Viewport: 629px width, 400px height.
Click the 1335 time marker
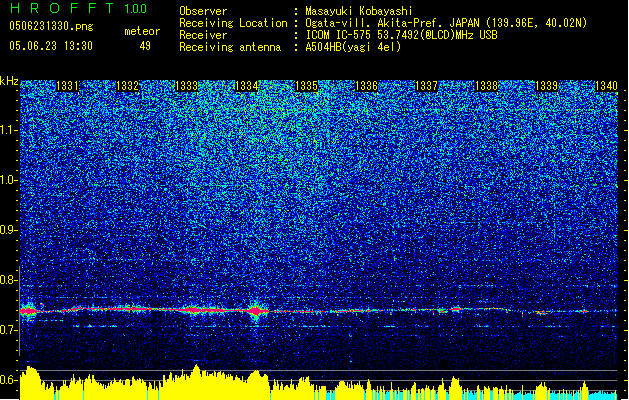(x=306, y=86)
